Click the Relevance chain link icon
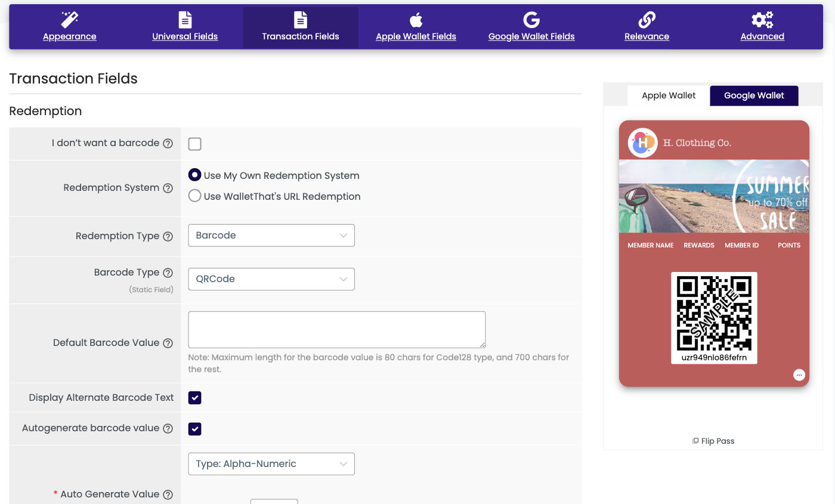 (x=647, y=20)
